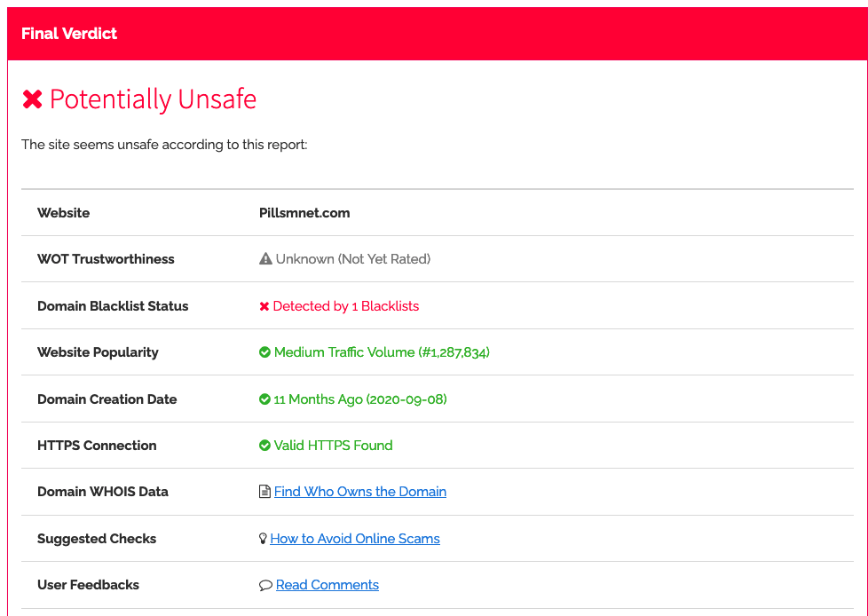Open the How to Avoid Online Scams link
This screenshot has width=868, height=616.
tap(355, 539)
